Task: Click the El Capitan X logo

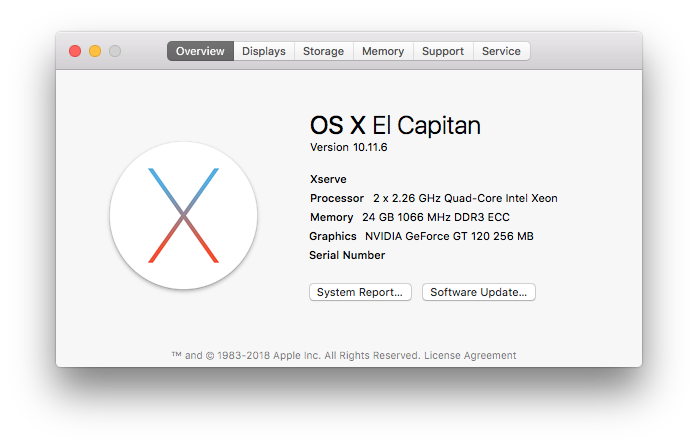Action: pos(183,215)
